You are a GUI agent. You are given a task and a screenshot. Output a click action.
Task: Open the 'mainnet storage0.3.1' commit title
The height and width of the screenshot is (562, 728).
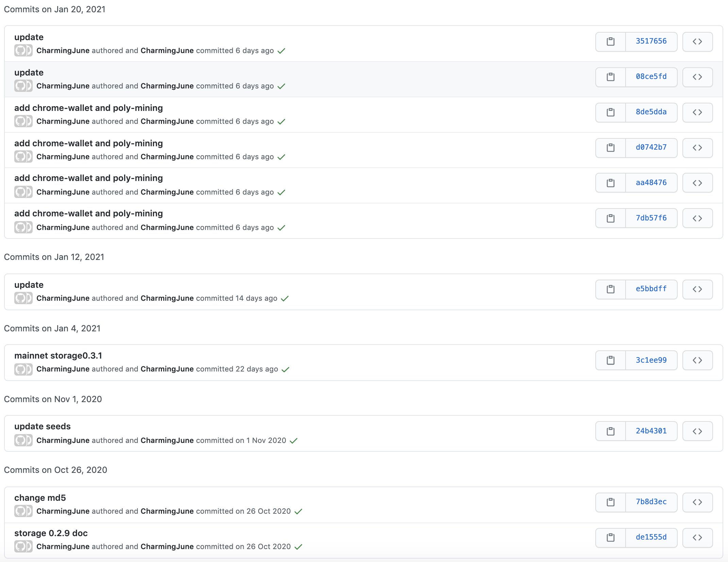coord(58,356)
